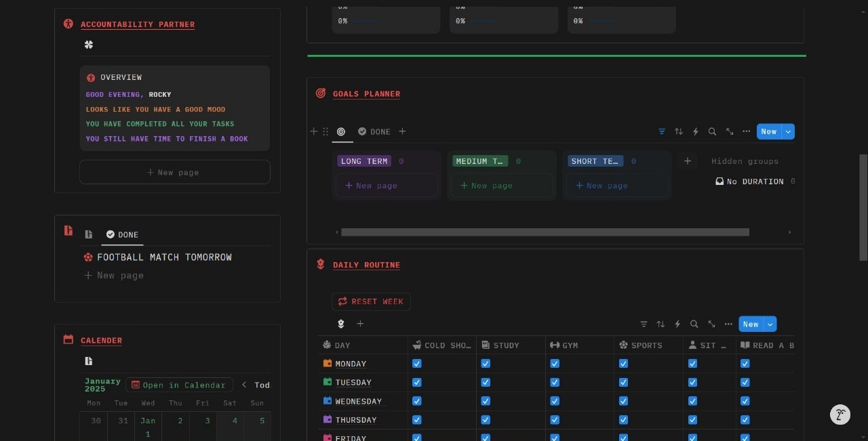This screenshot has height=441, width=868.
Task: Click Open in Calendar button
Action: click(x=179, y=385)
